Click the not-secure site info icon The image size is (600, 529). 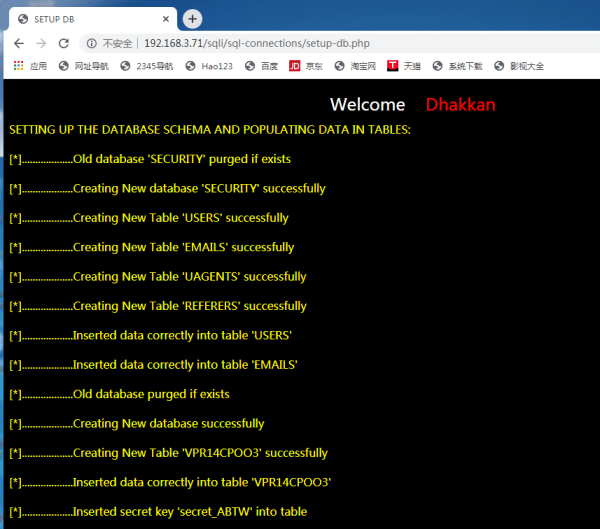[93, 43]
